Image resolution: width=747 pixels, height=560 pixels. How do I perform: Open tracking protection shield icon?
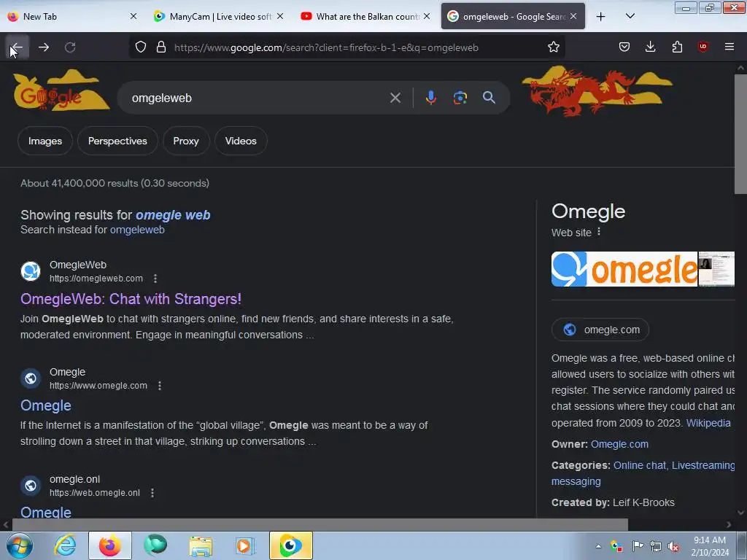[141, 47]
